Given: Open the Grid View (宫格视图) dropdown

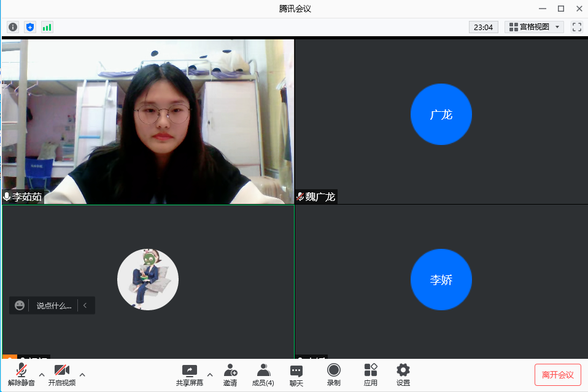Looking at the screenshot, I should (533, 27).
